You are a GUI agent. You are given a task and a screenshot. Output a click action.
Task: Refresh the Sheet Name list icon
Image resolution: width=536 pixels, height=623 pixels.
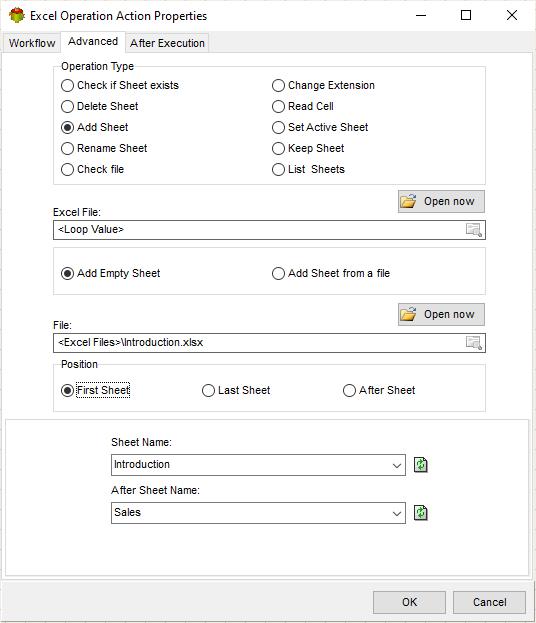tap(421, 464)
